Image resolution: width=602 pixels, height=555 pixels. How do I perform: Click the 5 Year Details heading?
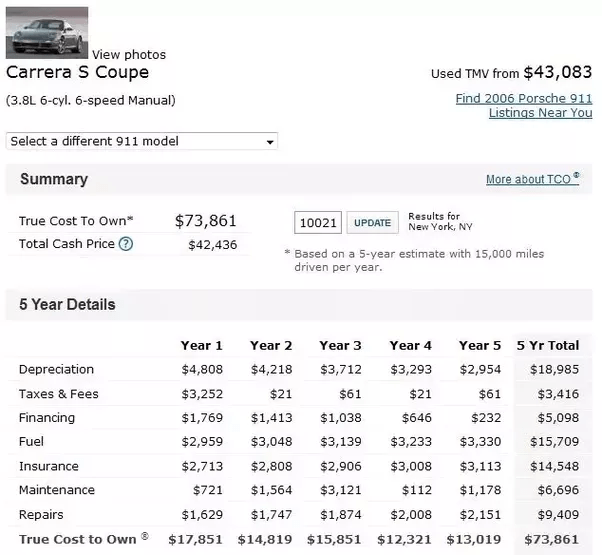pyautogui.click(x=67, y=304)
